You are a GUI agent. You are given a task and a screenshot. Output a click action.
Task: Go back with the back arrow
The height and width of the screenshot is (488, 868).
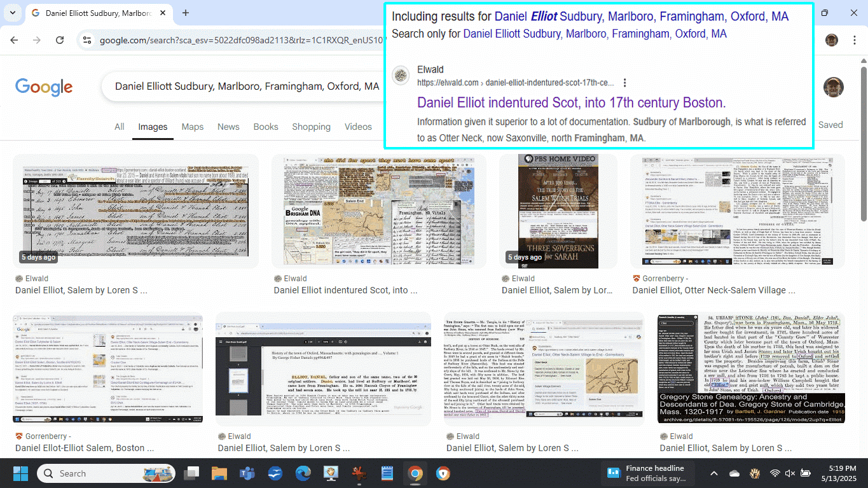tap(15, 40)
